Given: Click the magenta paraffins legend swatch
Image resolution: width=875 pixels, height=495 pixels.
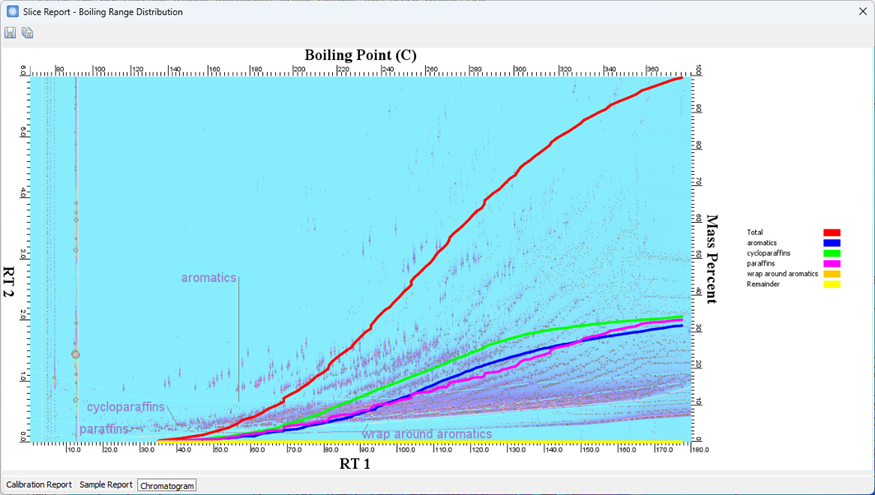Looking at the screenshot, I should point(832,263).
